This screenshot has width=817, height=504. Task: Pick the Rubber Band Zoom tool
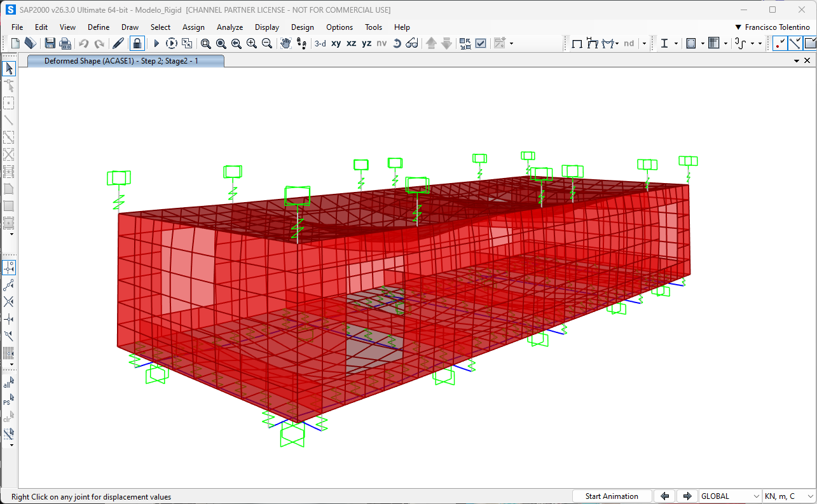coord(205,43)
